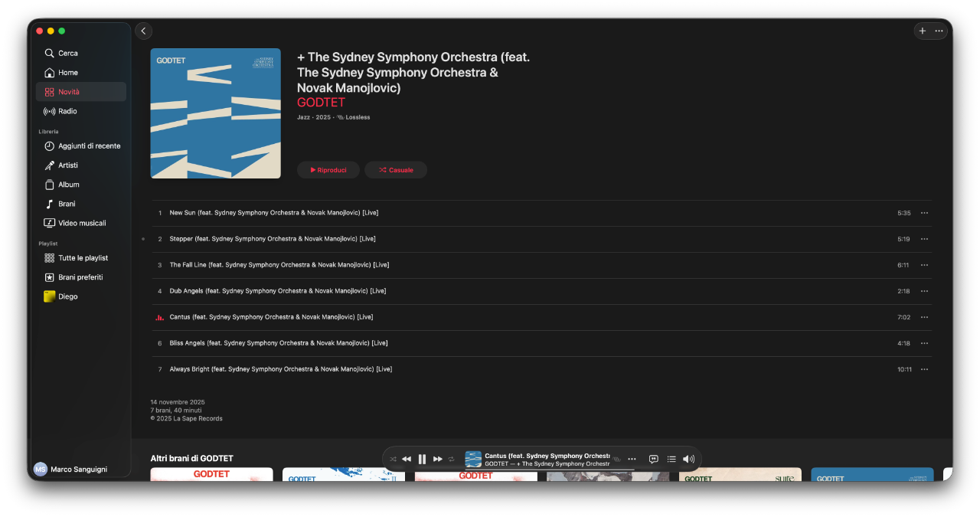980x517 pixels.
Task: Click the Casuale shuffle button
Action: click(x=396, y=170)
